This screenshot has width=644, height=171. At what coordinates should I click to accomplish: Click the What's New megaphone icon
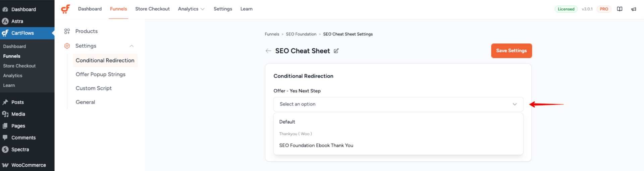[x=634, y=9]
